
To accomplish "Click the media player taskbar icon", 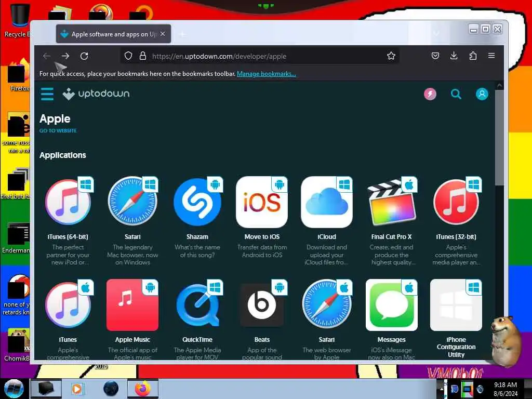I will coord(77,389).
